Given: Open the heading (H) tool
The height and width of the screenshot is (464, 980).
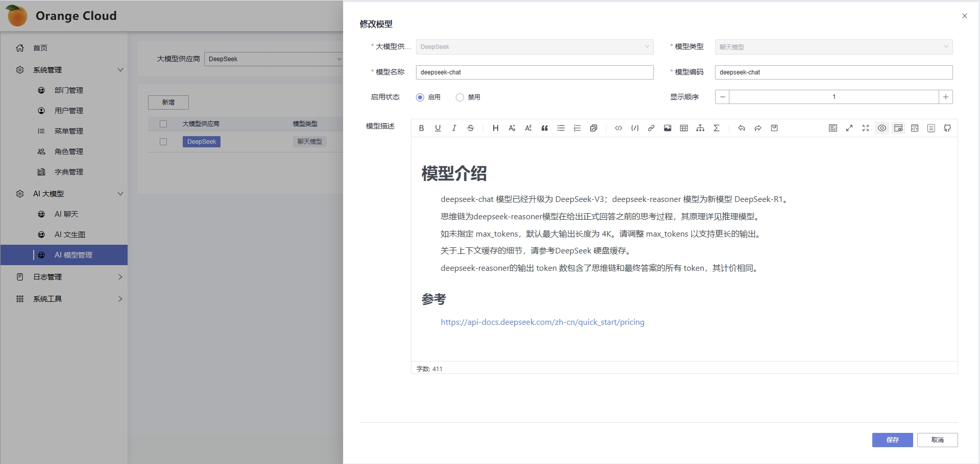Looking at the screenshot, I should click(x=495, y=128).
